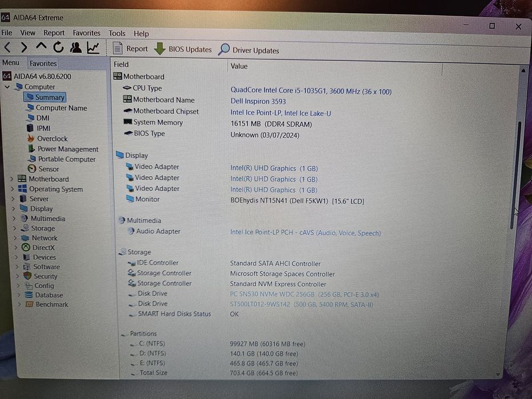Image resolution: width=532 pixels, height=399 pixels.
Task: Select Summary in the Computer tree
Action: pos(46,97)
